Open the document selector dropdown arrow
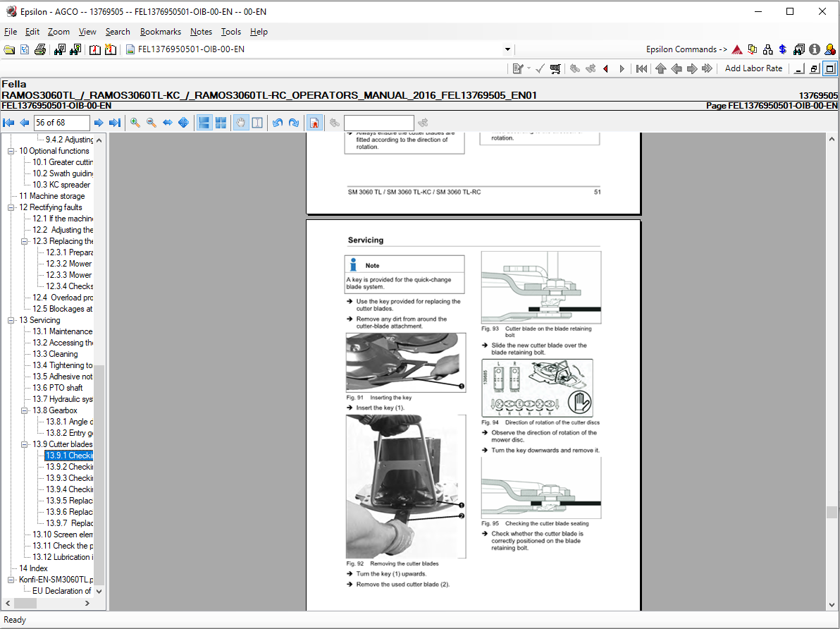The height and width of the screenshot is (629, 840). 507,49
